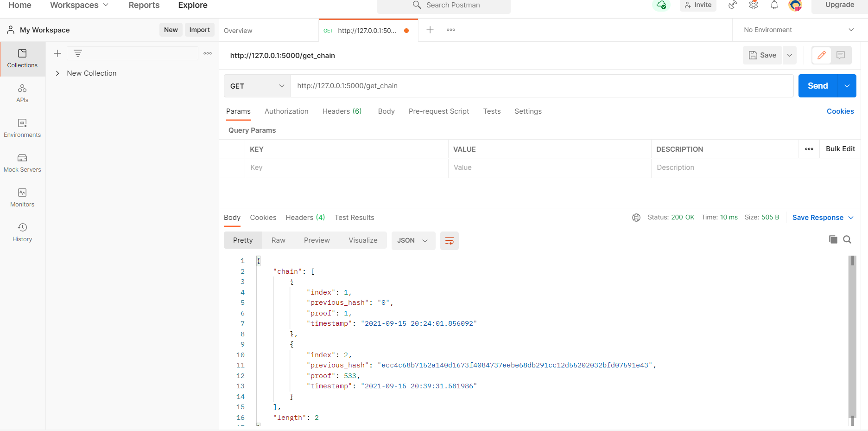The image size is (868, 431).
Task: Open the Reports menu
Action: click(144, 5)
